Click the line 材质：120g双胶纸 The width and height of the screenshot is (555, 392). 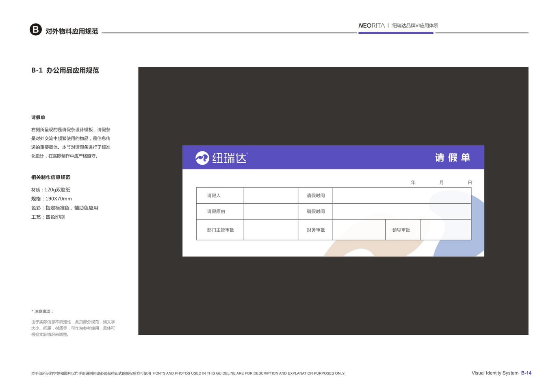point(51,190)
